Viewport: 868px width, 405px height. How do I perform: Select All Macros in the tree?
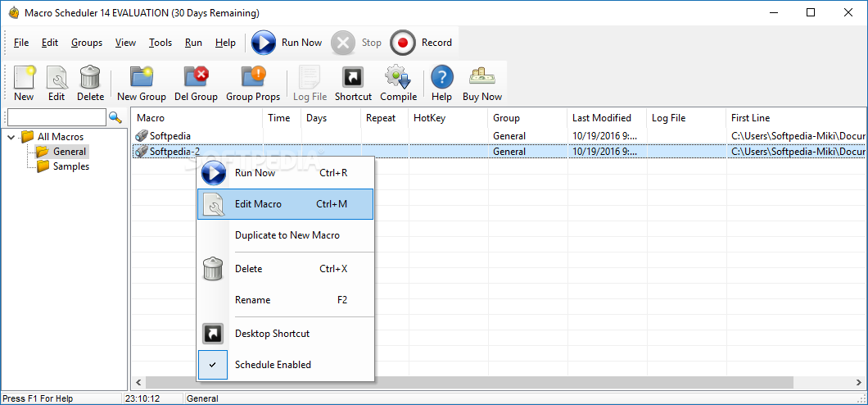click(x=61, y=136)
